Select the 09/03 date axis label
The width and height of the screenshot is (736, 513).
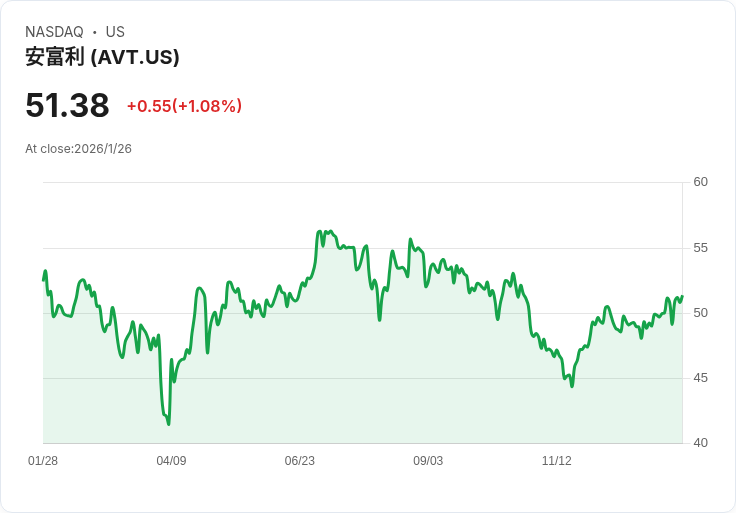[428, 461]
